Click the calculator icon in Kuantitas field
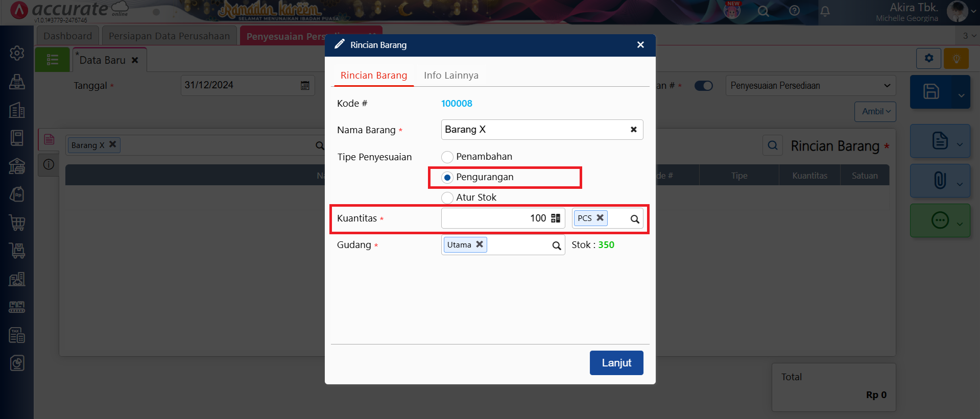980x419 pixels. point(556,218)
